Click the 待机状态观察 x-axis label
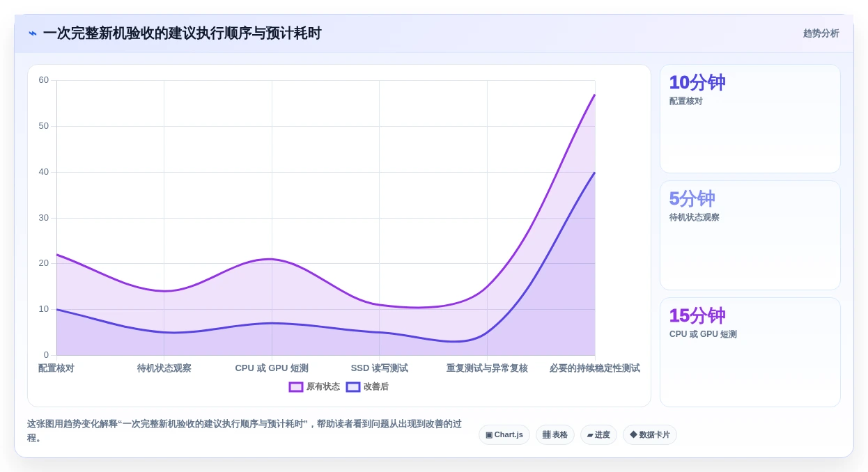Viewport: 868px width, 472px height. (x=164, y=368)
